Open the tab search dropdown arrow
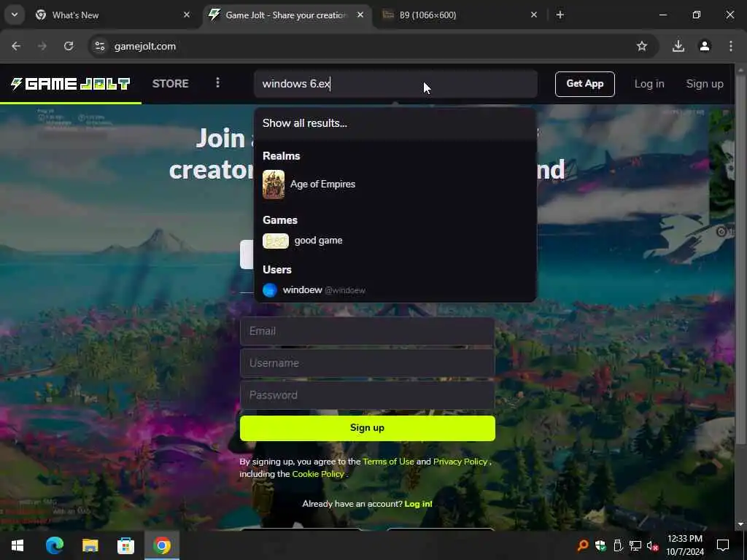747x560 pixels. coord(15,15)
